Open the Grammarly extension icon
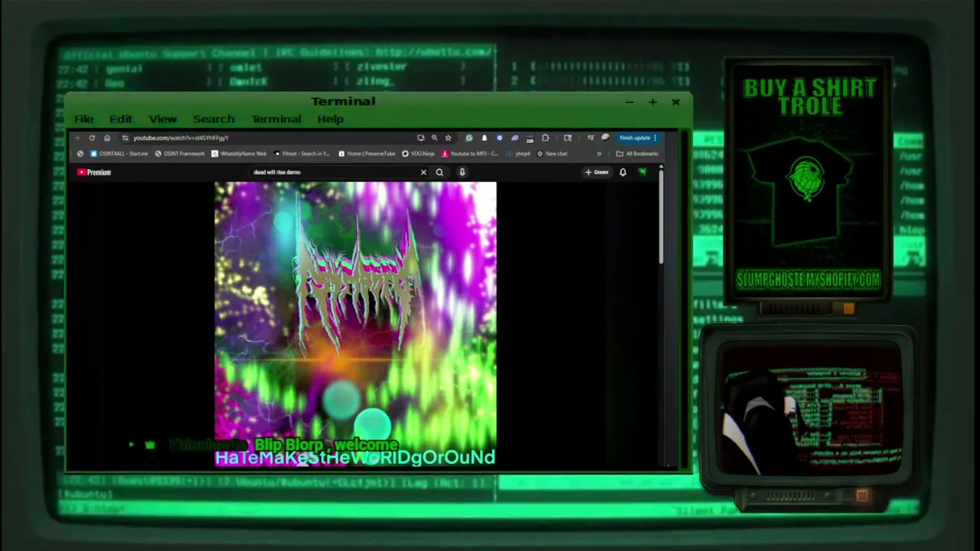The image size is (980, 551). (x=469, y=138)
